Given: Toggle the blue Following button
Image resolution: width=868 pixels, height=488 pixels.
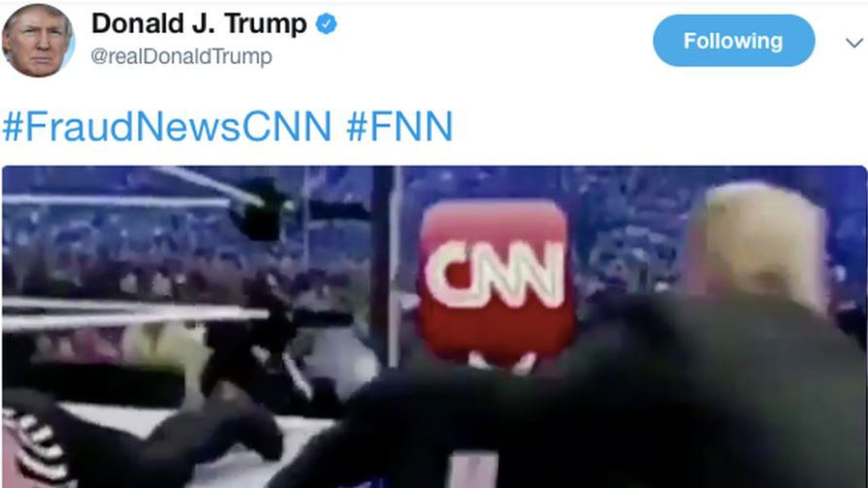Looking at the screenshot, I should (734, 41).
